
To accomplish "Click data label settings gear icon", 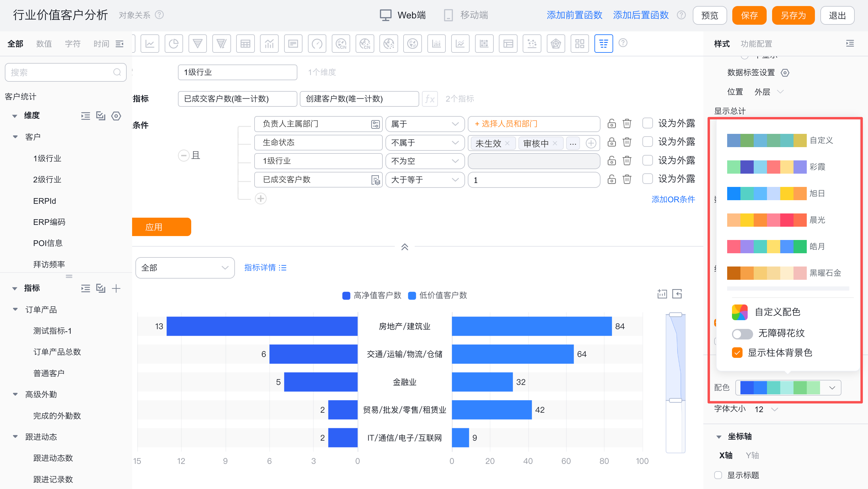I will coord(785,73).
